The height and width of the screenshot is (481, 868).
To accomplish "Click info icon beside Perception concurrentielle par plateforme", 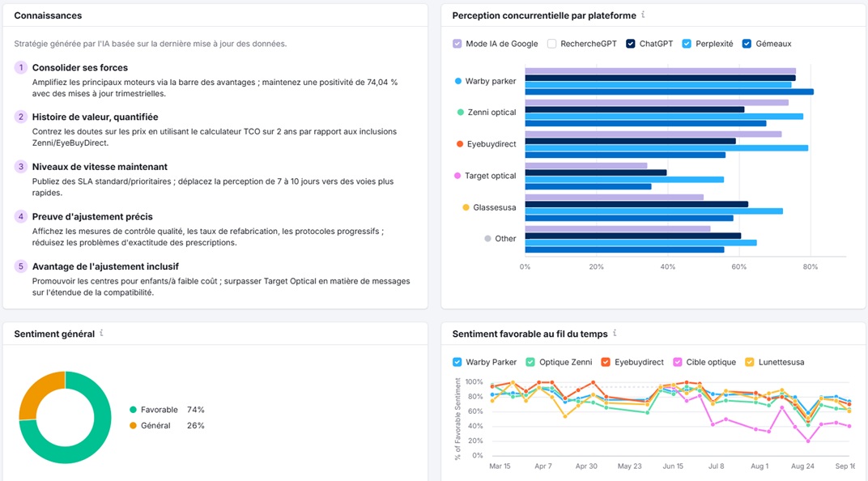I will [x=643, y=15].
